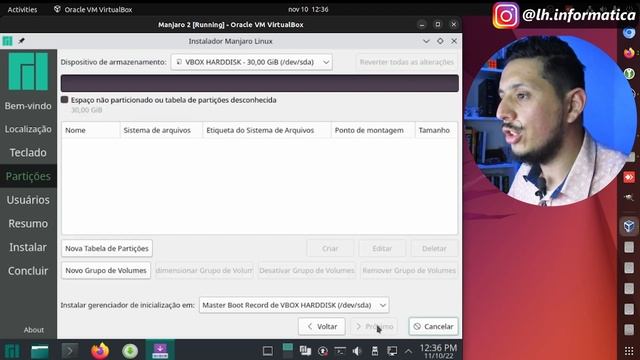
Task: Click the pin icon in installer title bar
Action: click(21, 41)
